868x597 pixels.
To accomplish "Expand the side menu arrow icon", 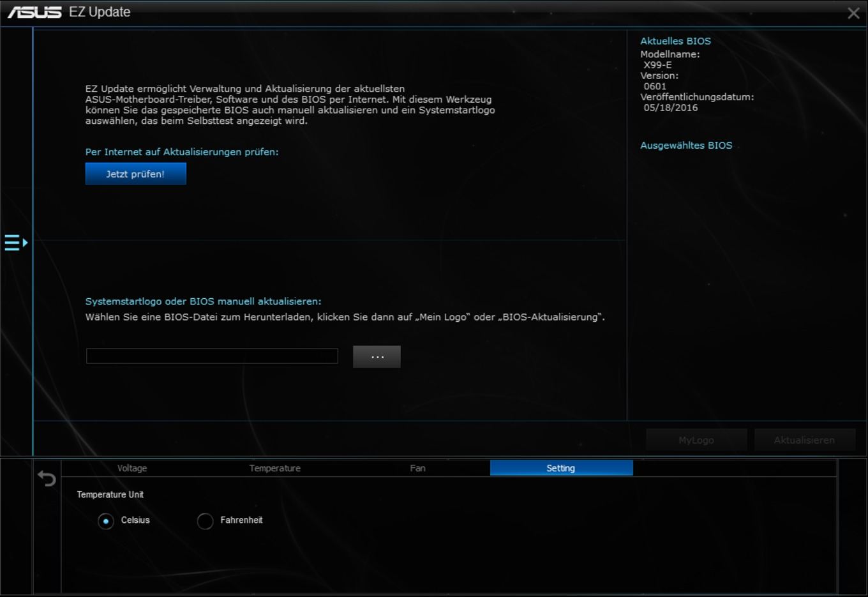I will pos(16,243).
